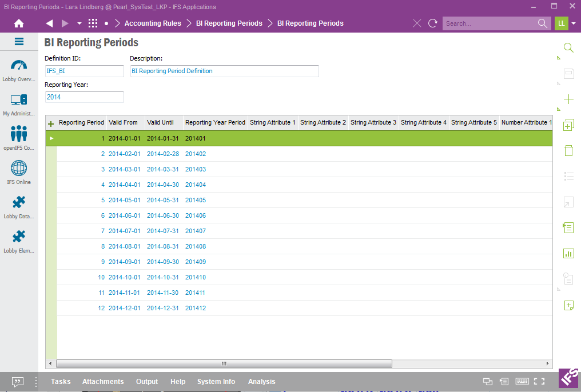This screenshot has height=392, width=581.
Task: Click the Reporting Year field
Action: coord(85,97)
